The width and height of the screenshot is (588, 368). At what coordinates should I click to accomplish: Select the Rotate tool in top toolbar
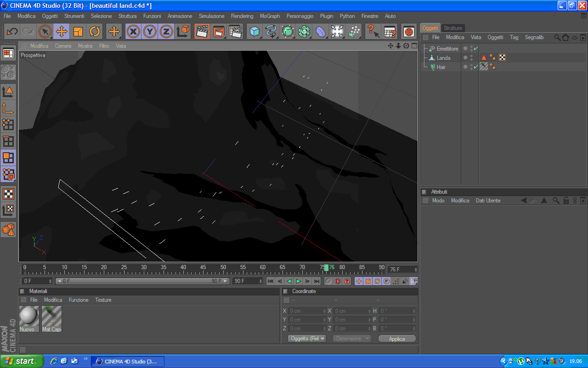click(95, 31)
